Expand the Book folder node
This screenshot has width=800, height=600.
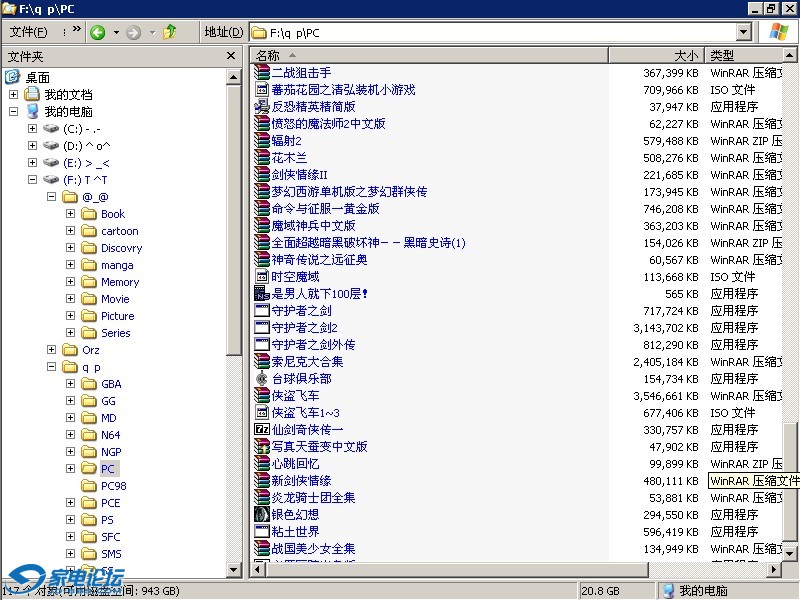point(70,214)
